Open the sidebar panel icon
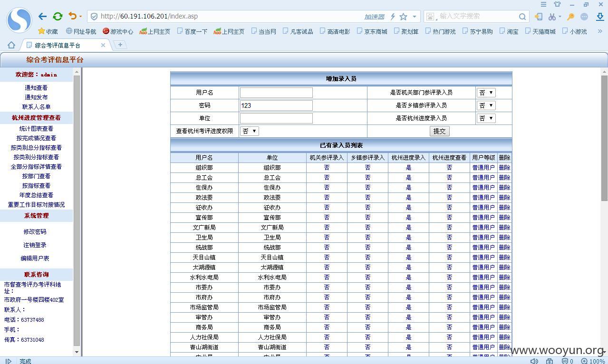 (x=539, y=17)
